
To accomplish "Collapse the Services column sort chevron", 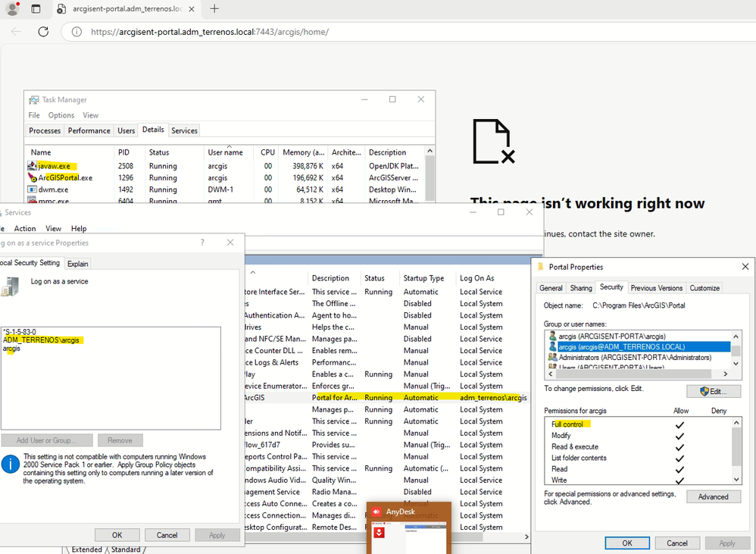I will [252, 272].
